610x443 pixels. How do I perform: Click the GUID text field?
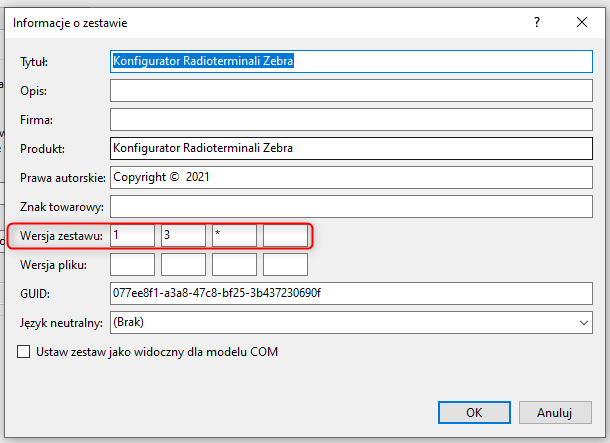pos(350,294)
